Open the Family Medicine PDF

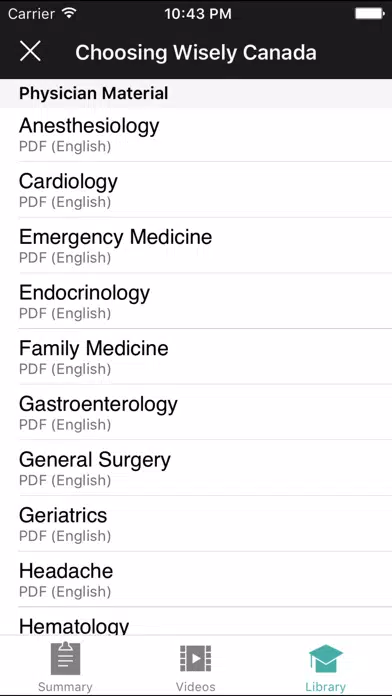196,357
